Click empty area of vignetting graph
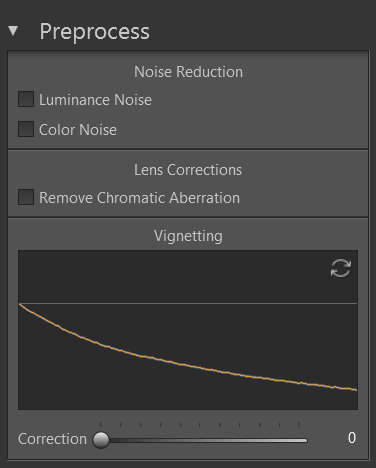 pos(167,277)
